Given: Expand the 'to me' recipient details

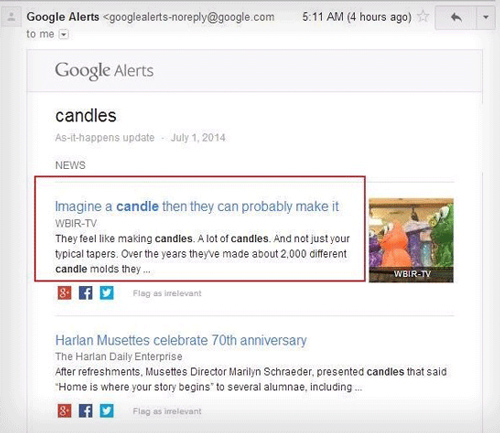Looking at the screenshot, I should point(63,34).
